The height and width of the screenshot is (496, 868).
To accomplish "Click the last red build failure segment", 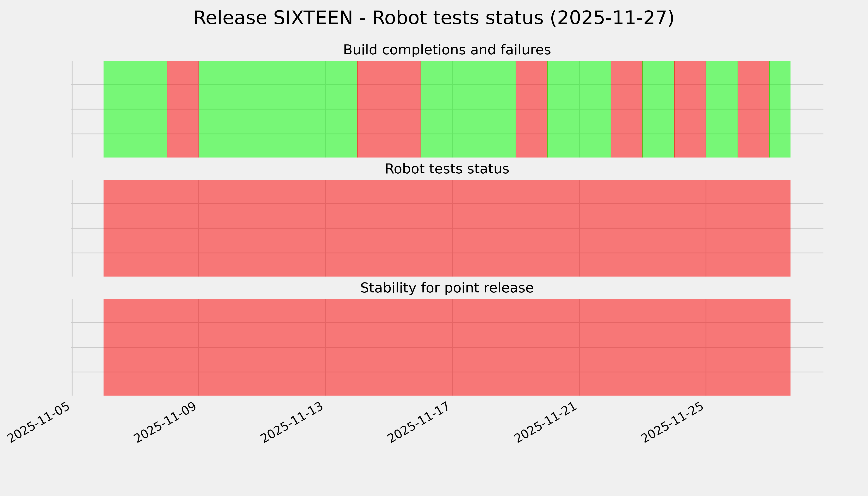I will coord(753,109).
